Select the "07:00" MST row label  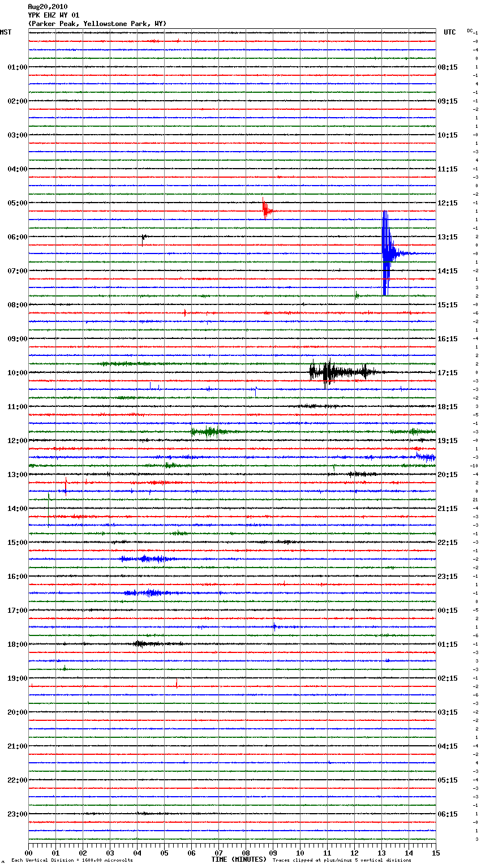[17, 271]
